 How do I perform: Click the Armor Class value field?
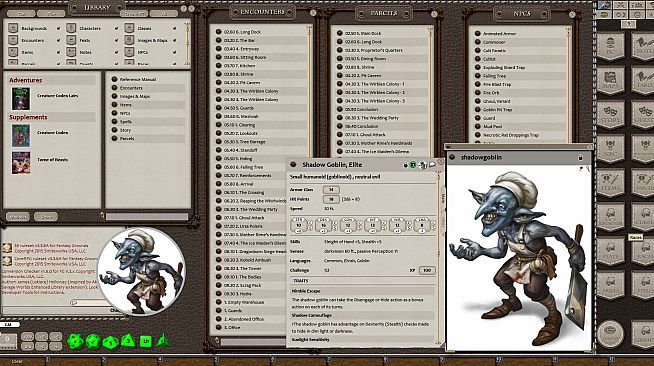click(x=331, y=190)
